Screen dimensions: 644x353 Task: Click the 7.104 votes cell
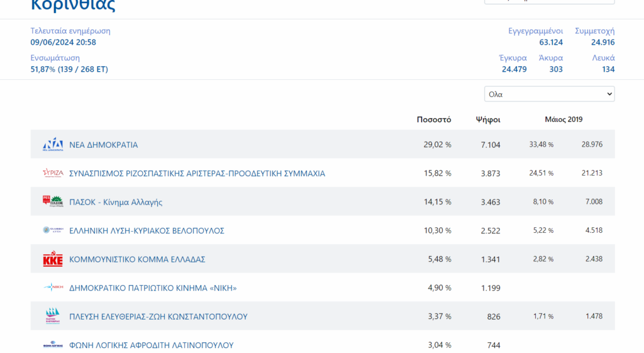pyautogui.click(x=491, y=145)
